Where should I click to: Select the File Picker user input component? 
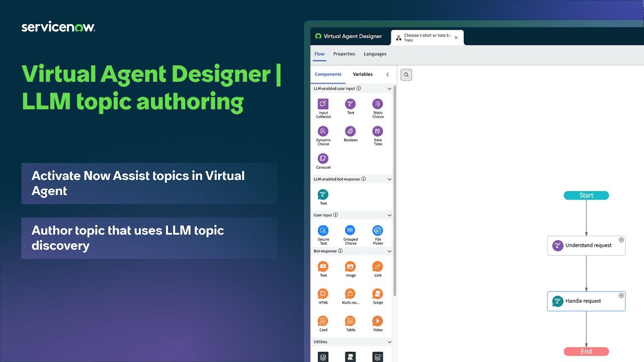(x=378, y=232)
